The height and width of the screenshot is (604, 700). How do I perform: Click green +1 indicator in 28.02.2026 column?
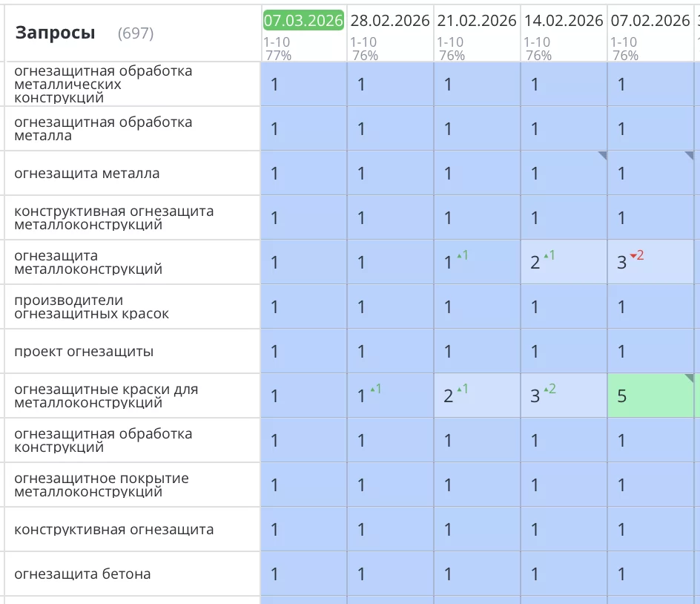click(x=376, y=389)
